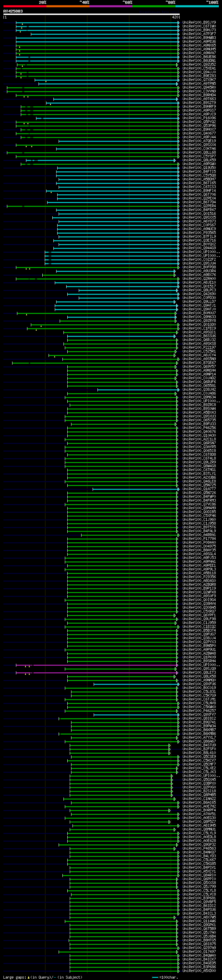Select the UniRef100_B7GE67 label
Viewport: 222px width, 980px height.
199,363
